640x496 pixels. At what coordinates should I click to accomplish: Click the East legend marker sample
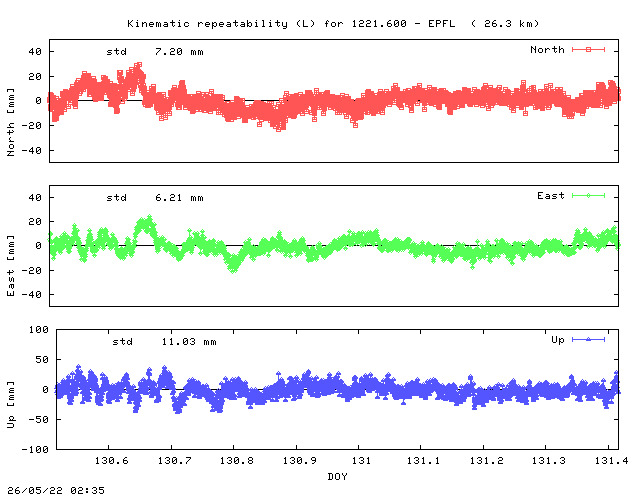point(588,196)
